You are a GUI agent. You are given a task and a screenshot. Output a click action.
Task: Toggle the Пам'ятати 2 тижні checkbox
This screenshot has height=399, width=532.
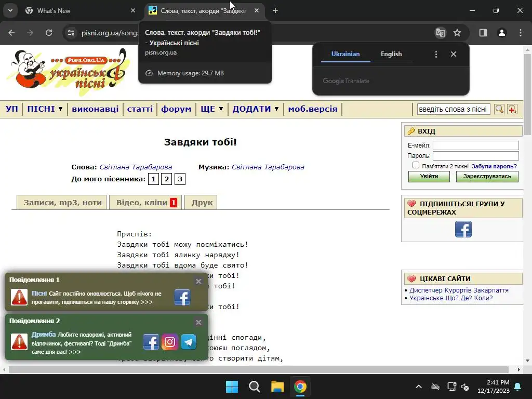(416, 165)
